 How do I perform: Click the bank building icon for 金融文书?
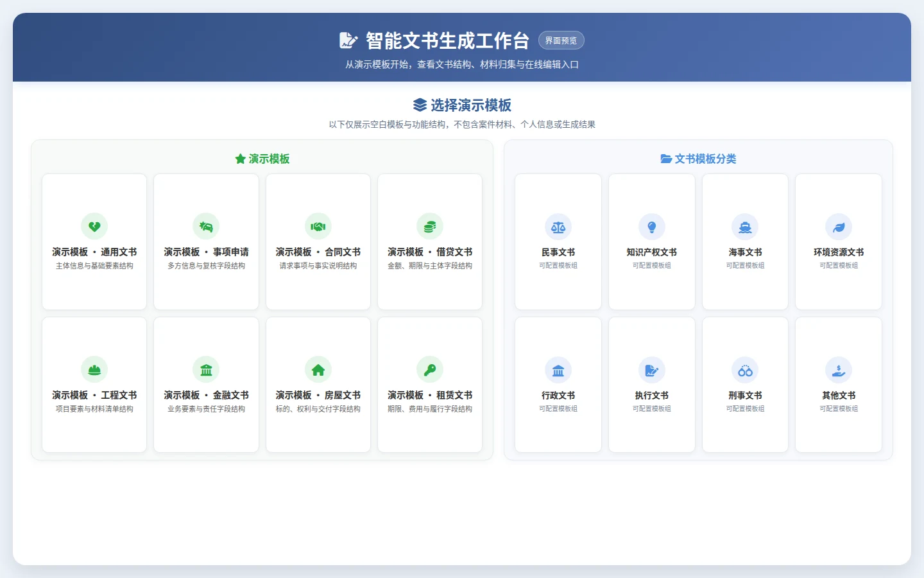[206, 369]
